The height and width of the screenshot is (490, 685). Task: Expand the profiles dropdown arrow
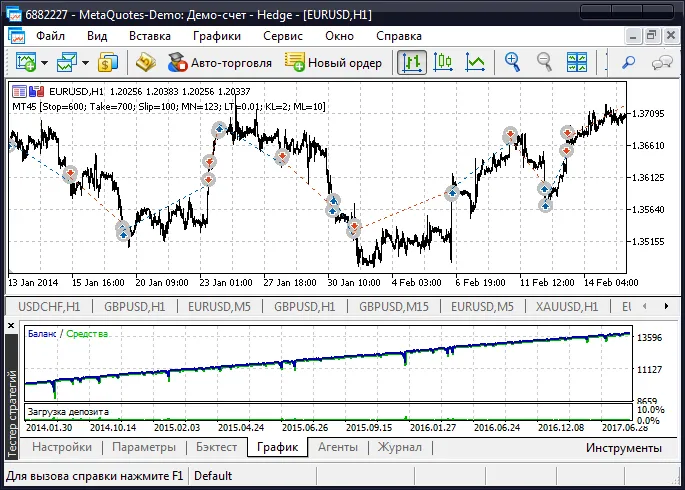point(87,63)
